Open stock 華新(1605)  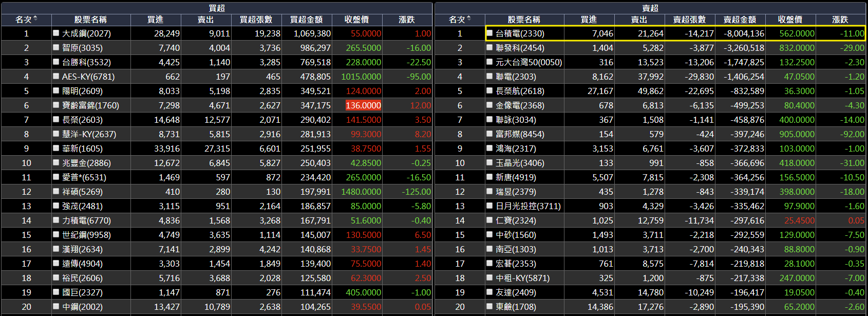[x=82, y=148]
